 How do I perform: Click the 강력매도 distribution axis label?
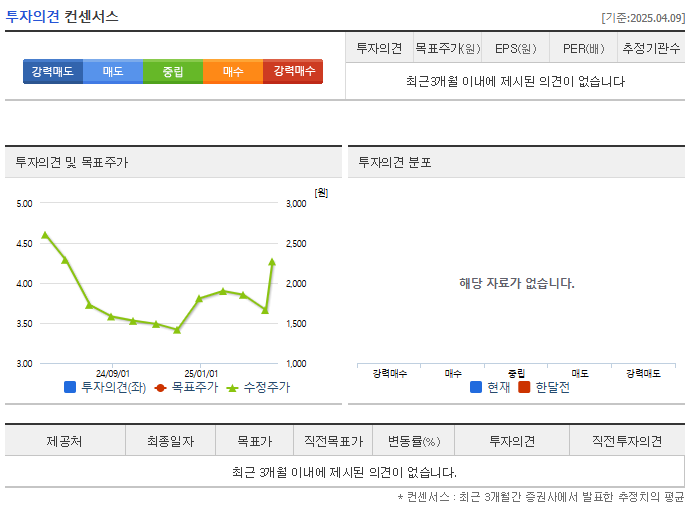[643, 373]
